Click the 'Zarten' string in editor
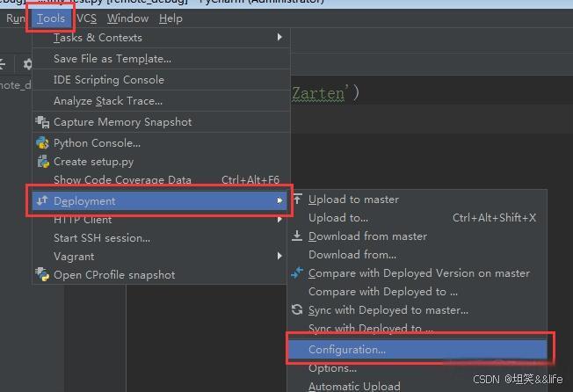 (x=318, y=93)
